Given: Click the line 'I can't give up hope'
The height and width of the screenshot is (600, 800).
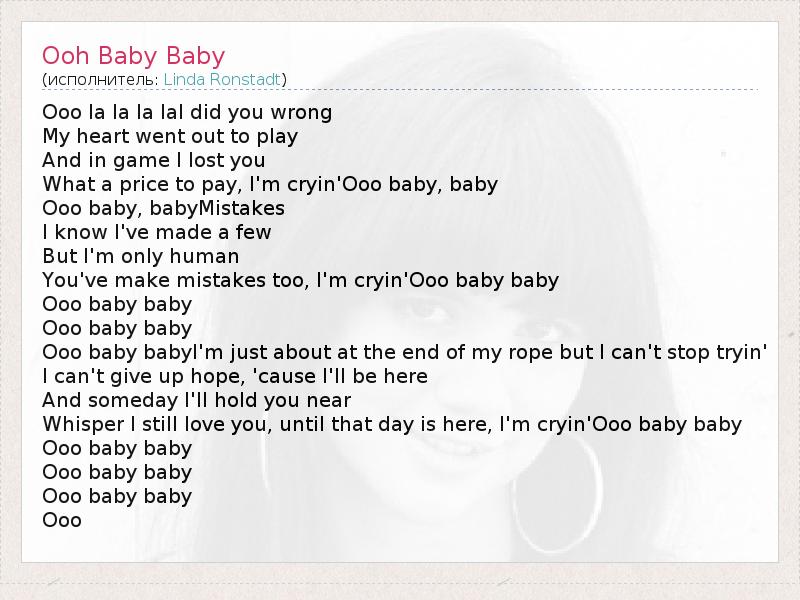Looking at the screenshot, I should 235,376.
